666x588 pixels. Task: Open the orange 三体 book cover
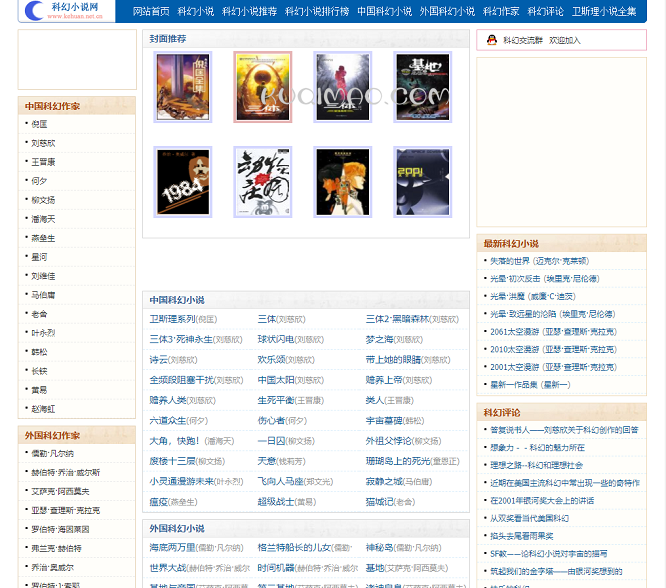click(262, 87)
